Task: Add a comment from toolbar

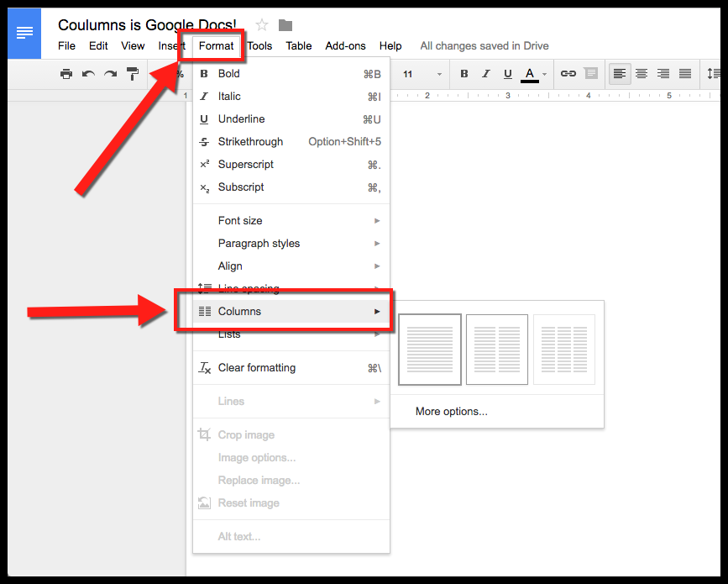Action: 590,73
